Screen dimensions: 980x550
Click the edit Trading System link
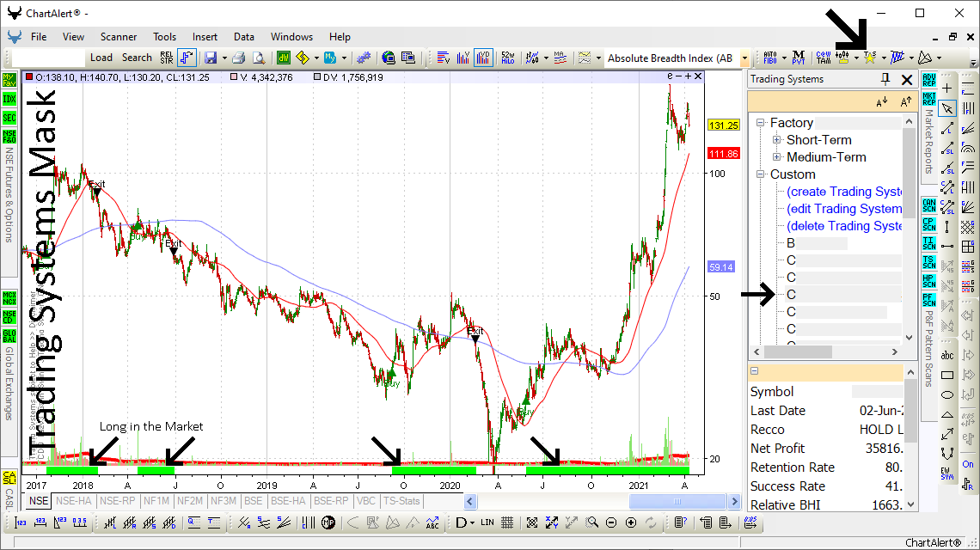(x=844, y=209)
